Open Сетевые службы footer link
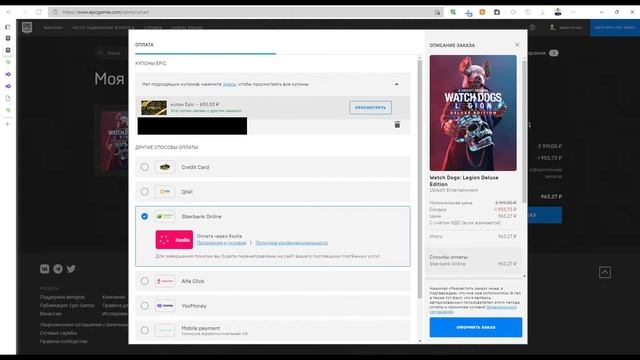The height and width of the screenshot is (360, 640). pyautogui.click(x=58, y=333)
